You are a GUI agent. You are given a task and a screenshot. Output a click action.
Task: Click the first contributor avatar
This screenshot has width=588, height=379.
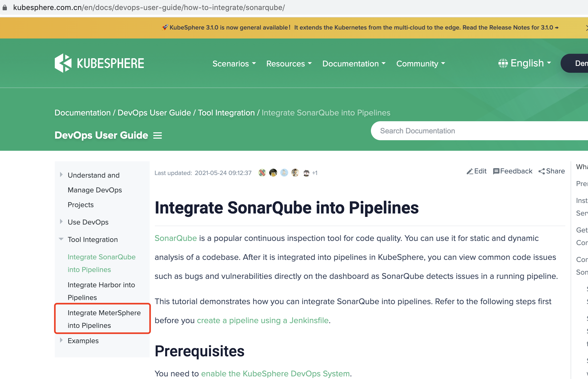(x=262, y=173)
